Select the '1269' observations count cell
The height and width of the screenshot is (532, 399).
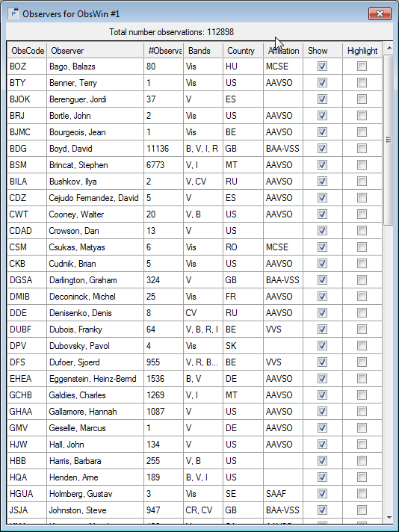tap(164, 395)
